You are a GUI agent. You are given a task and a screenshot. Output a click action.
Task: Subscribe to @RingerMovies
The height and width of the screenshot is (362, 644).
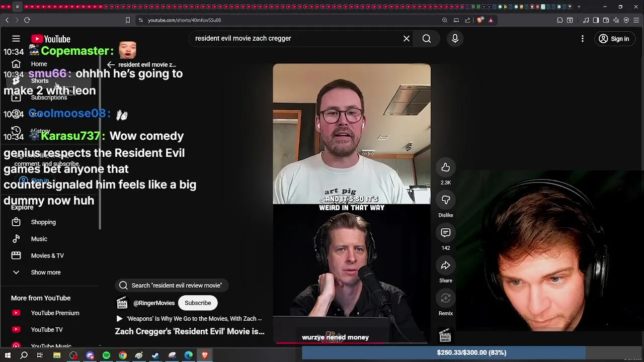coord(198,303)
